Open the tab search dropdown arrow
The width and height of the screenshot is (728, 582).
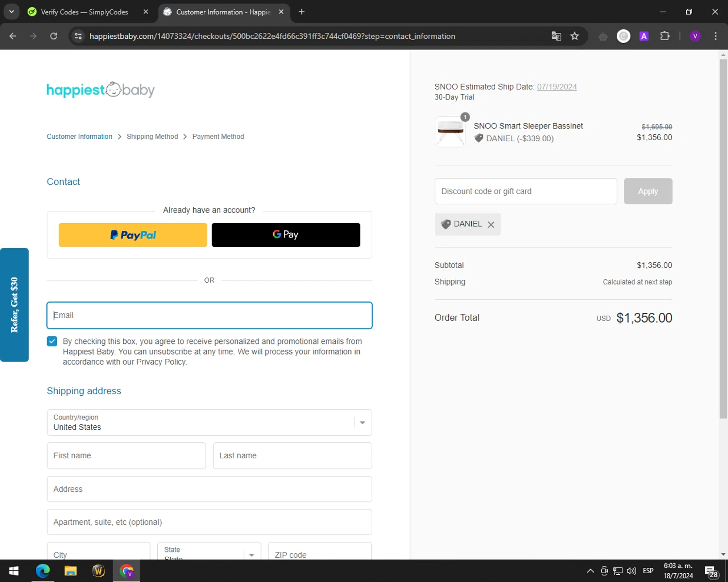point(12,12)
